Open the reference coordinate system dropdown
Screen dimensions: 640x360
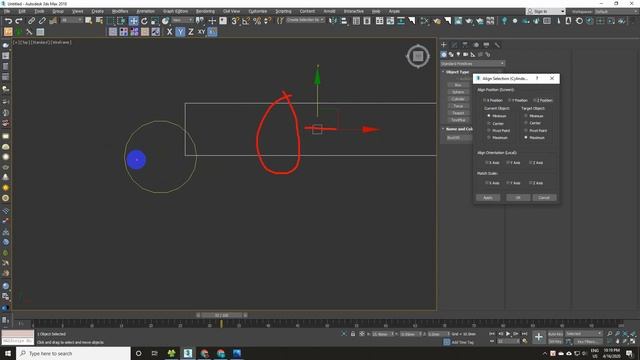(182, 20)
